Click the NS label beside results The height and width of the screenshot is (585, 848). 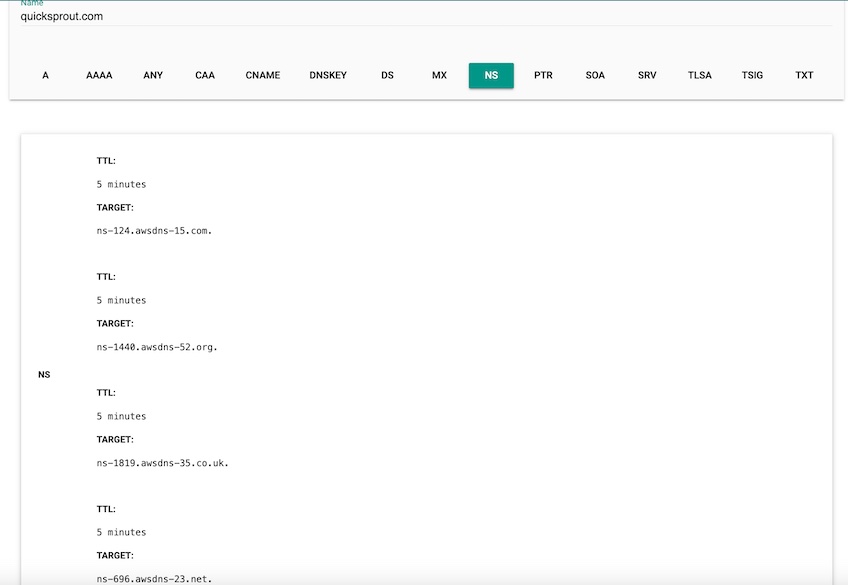(x=44, y=375)
